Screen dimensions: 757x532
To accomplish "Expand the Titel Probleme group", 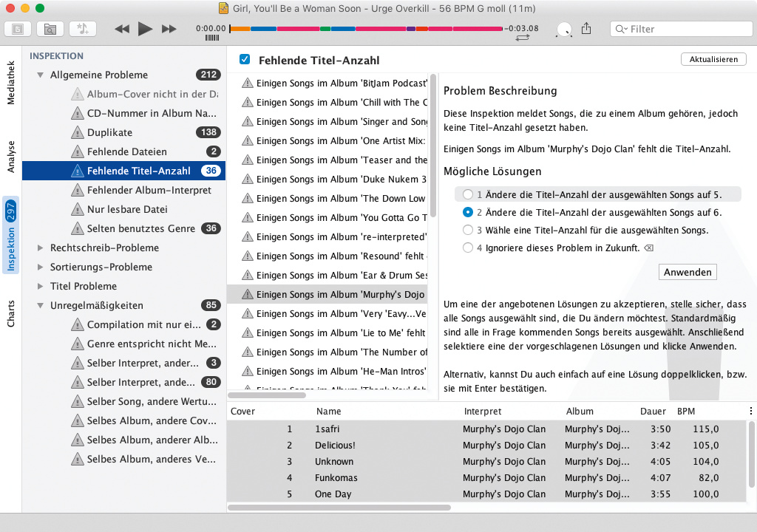I will pos(40,287).
